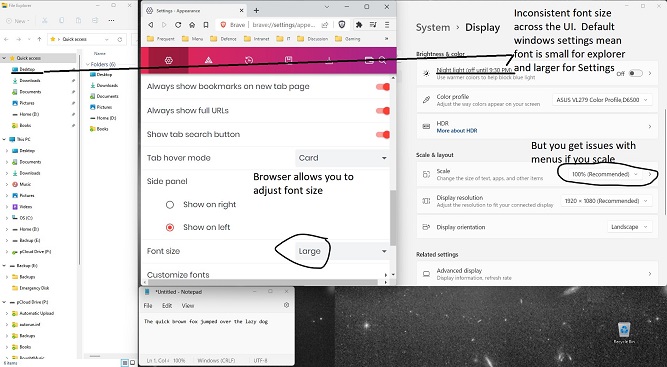This screenshot has height=367, width=667.
Task: Open the Display orientation Landscape dropdown
Action: (630, 227)
